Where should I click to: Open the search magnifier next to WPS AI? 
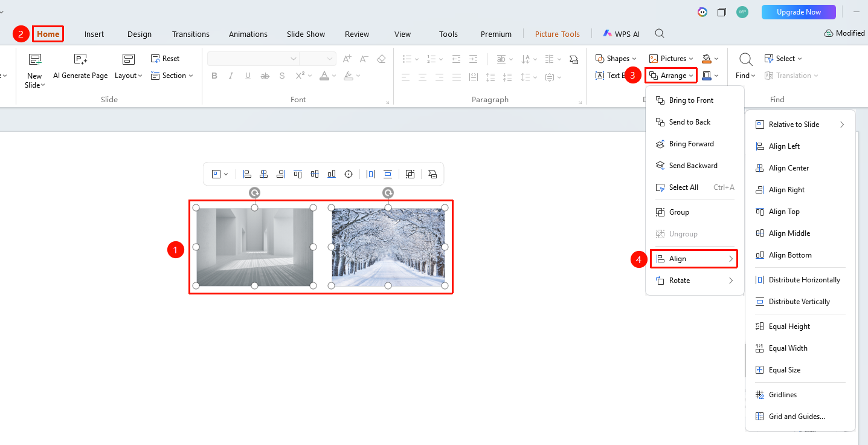tap(660, 34)
